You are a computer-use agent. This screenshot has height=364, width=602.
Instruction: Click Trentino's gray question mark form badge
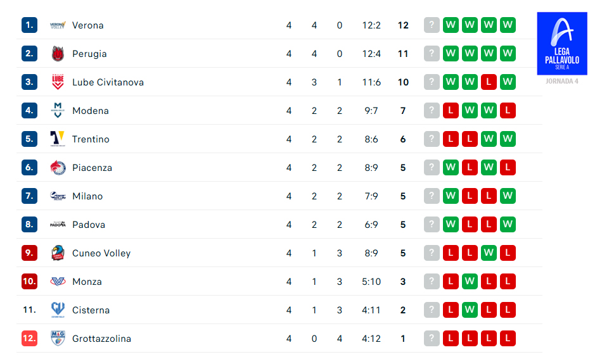432,139
